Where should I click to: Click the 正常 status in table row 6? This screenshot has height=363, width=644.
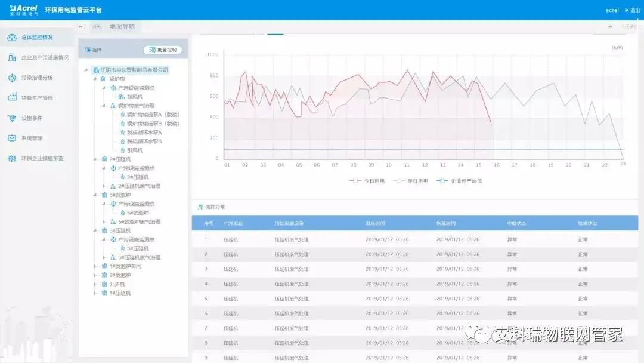click(x=583, y=313)
